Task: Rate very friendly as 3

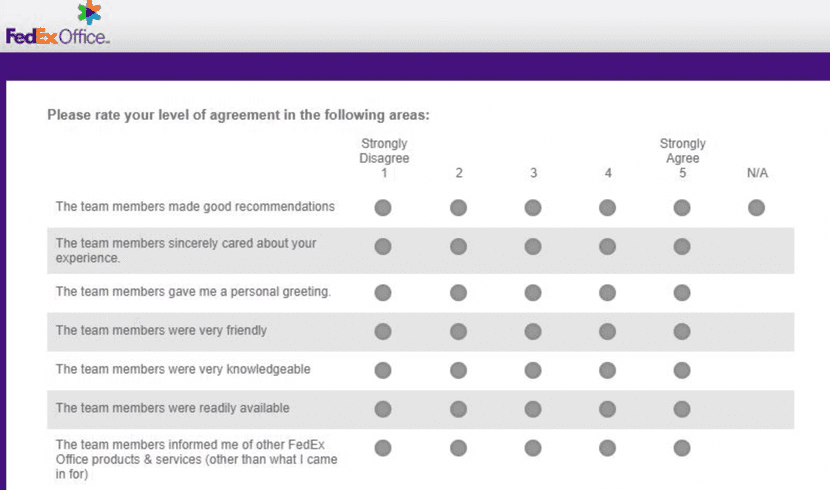Action: coord(533,331)
